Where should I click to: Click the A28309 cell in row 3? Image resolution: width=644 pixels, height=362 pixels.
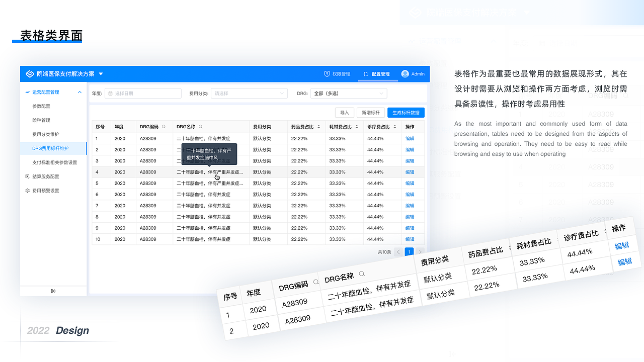[x=148, y=161]
